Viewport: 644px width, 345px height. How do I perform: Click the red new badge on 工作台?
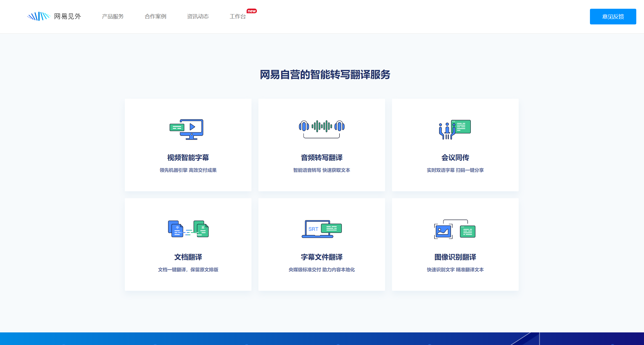[252, 11]
